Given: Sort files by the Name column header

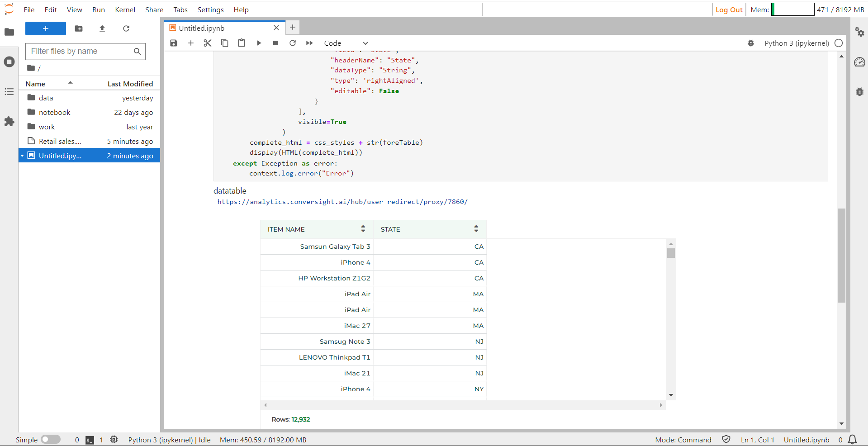Looking at the screenshot, I should pos(50,84).
